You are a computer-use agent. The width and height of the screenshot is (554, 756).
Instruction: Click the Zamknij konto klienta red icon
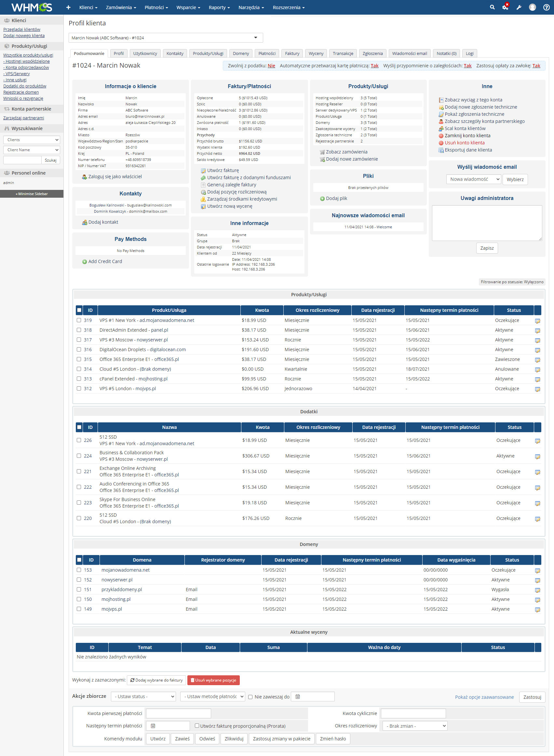[x=440, y=136]
